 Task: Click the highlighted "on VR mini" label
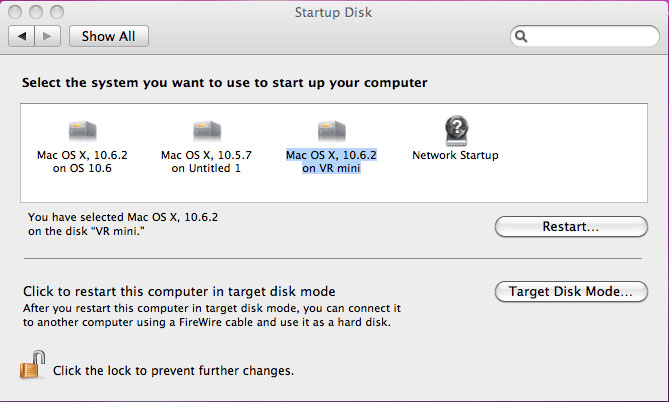331,168
